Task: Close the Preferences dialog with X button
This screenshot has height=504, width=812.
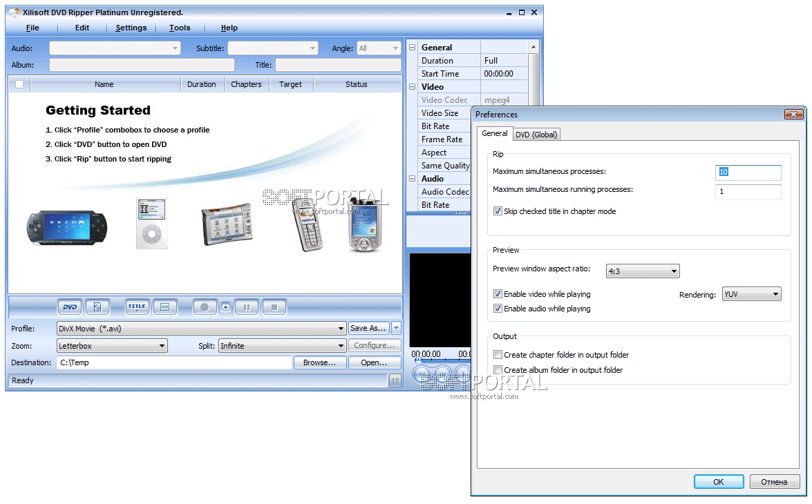Action: 794,115
